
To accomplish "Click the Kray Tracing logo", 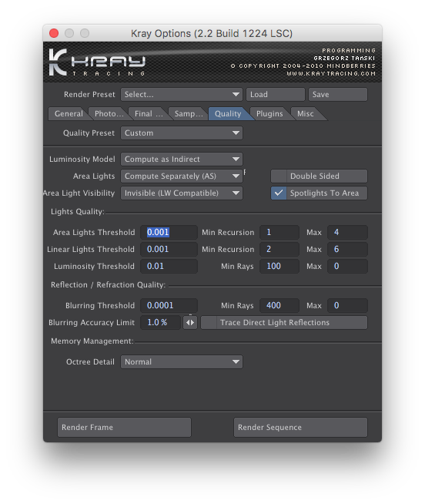I will [x=97, y=62].
